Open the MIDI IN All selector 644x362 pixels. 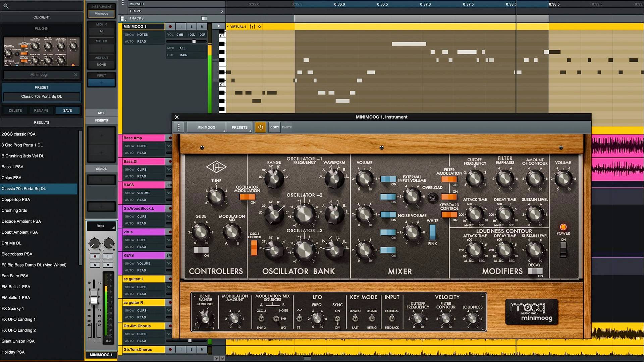(x=101, y=31)
